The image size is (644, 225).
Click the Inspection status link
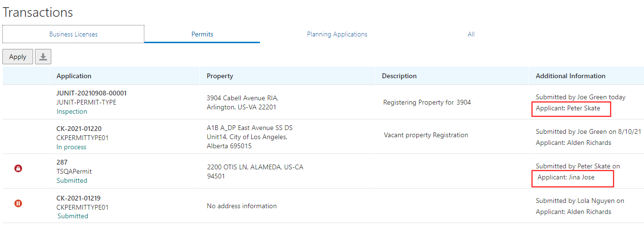pyautogui.click(x=72, y=111)
